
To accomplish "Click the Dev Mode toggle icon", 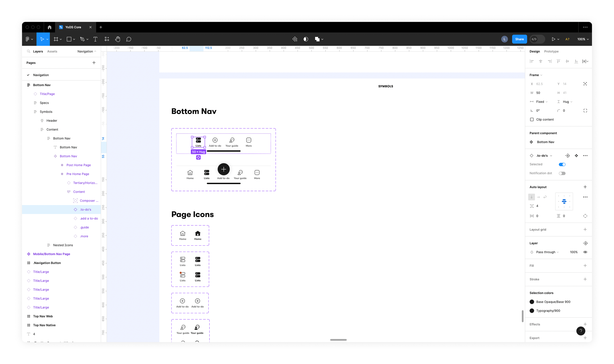I will point(534,39).
